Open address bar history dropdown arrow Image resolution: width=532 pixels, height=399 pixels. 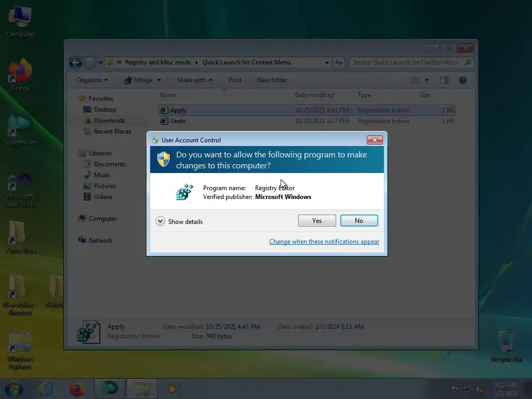pos(327,62)
